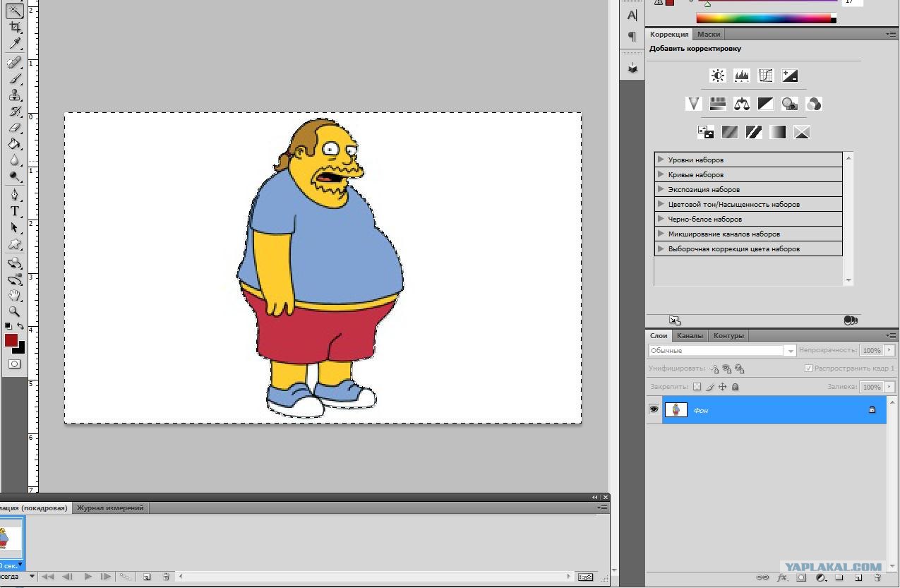Add a Brightness/Contrast adjustment

point(718,76)
